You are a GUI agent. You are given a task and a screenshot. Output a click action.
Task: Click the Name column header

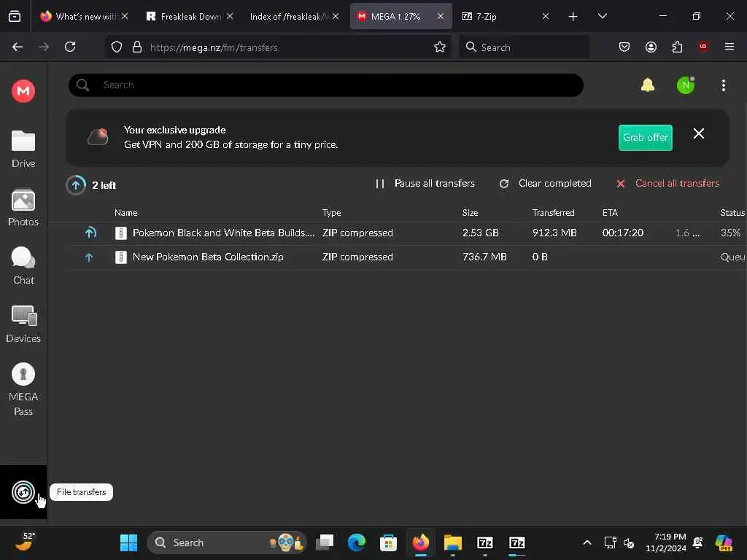click(x=125, y=212)
